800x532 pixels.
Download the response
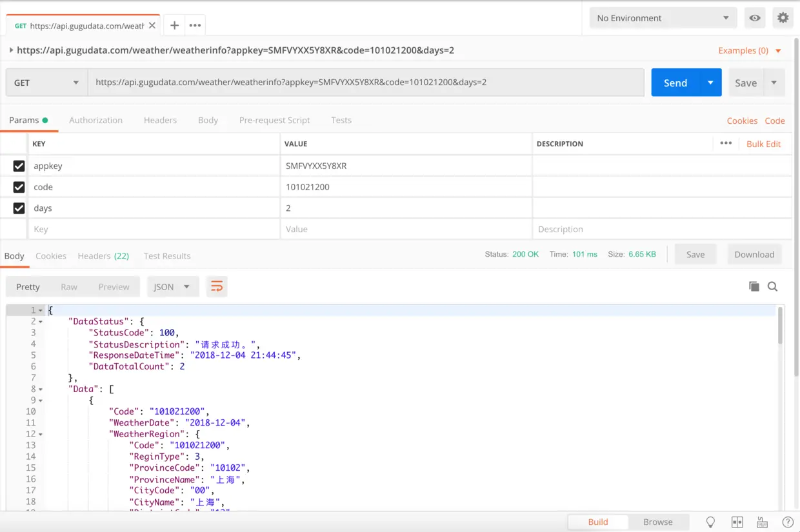point(754,254)
